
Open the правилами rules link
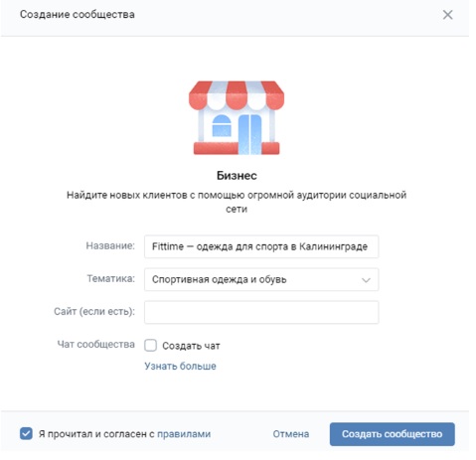[x=184, y=434]
